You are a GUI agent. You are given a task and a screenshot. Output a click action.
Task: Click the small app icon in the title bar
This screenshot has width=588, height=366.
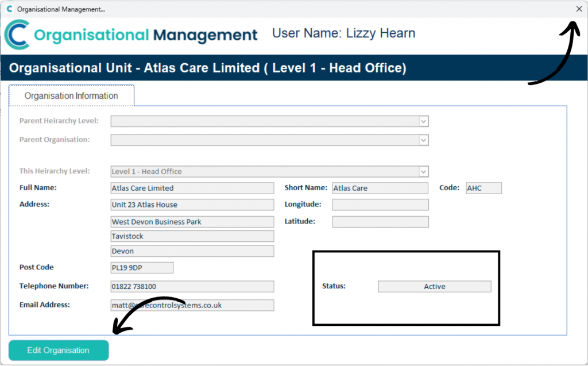pyautogui.click(x=10, y=9)
